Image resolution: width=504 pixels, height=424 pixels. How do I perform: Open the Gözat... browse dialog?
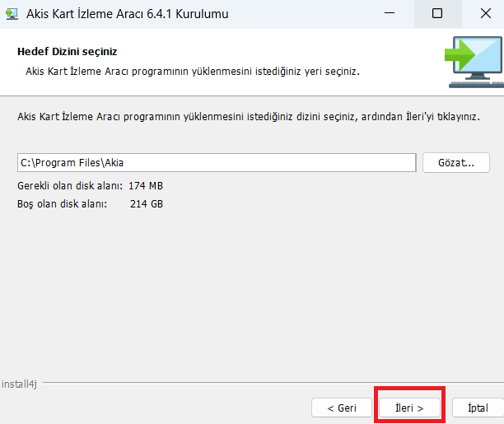[x=456, y=163]
